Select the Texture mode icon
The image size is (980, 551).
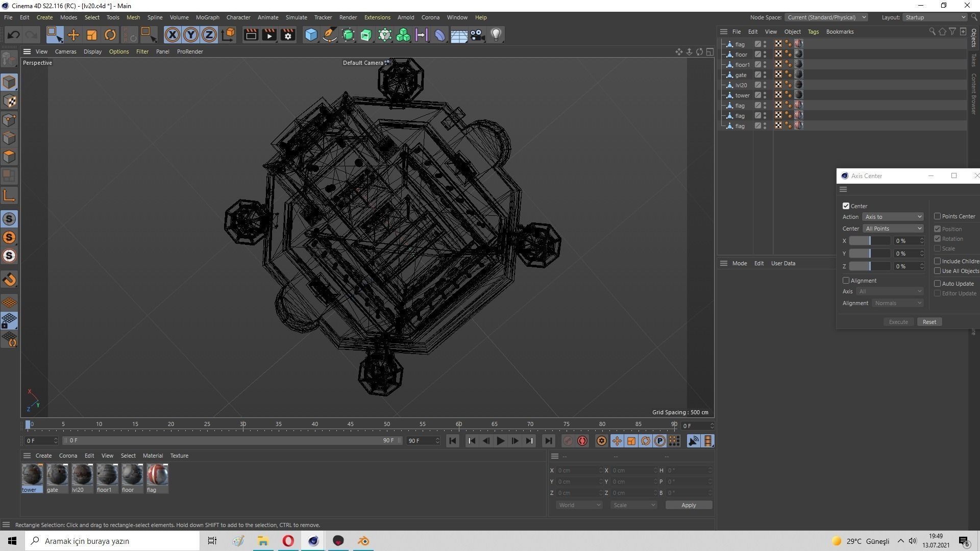(9, 101)
